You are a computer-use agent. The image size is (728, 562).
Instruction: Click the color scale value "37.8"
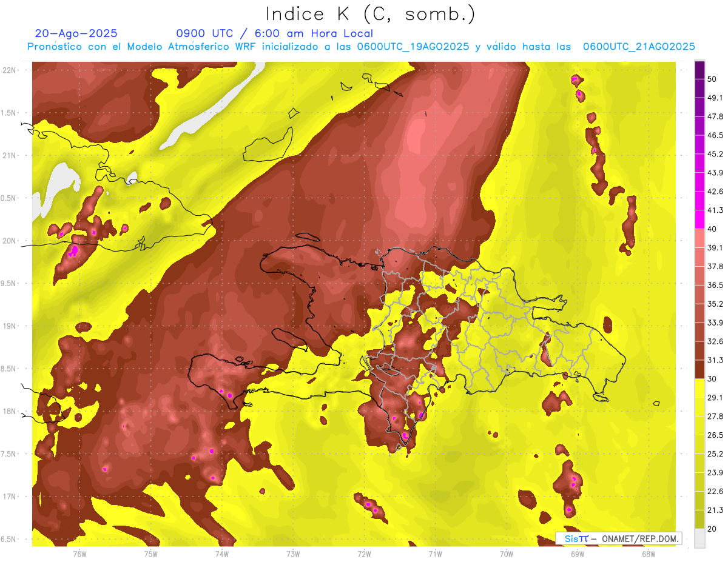coord(715,267)
